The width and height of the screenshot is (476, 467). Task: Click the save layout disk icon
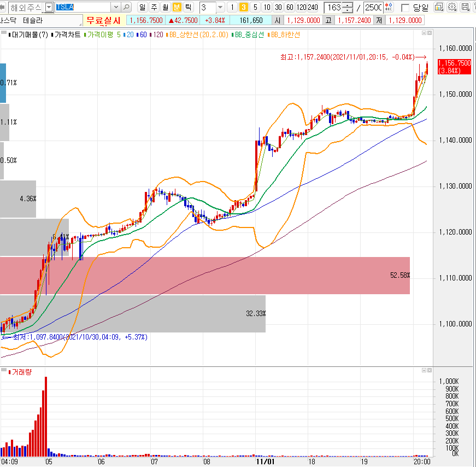click(466, 7)
